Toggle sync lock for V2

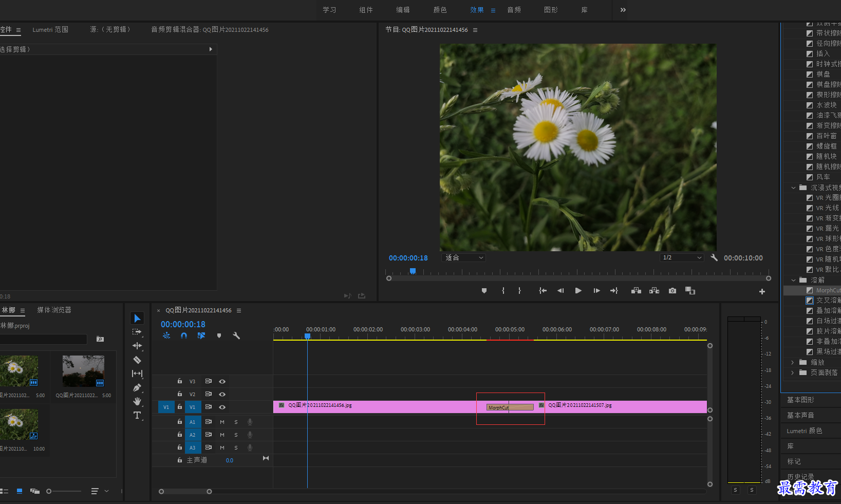click(x=209, y=394)
